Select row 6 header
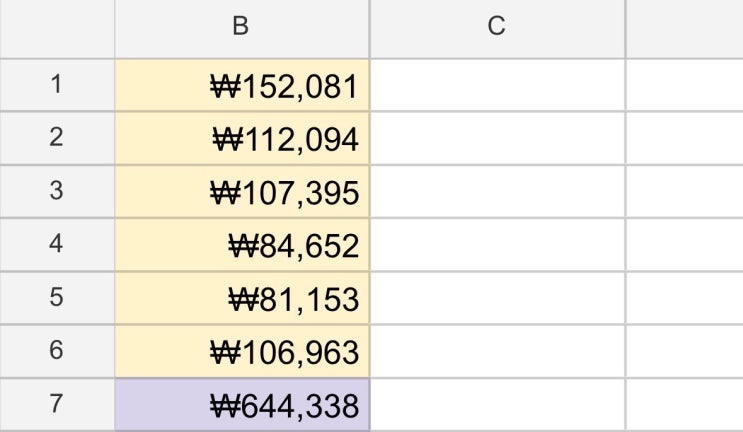The image size is (743, 432). (56, 352)
